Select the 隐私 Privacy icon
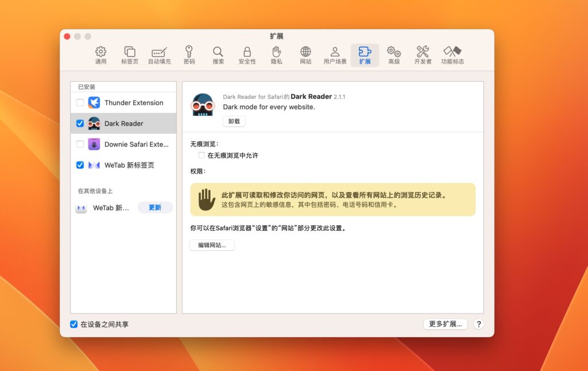Image resolution: width=588 pixels, height=371 pixels. click(277, 55)
